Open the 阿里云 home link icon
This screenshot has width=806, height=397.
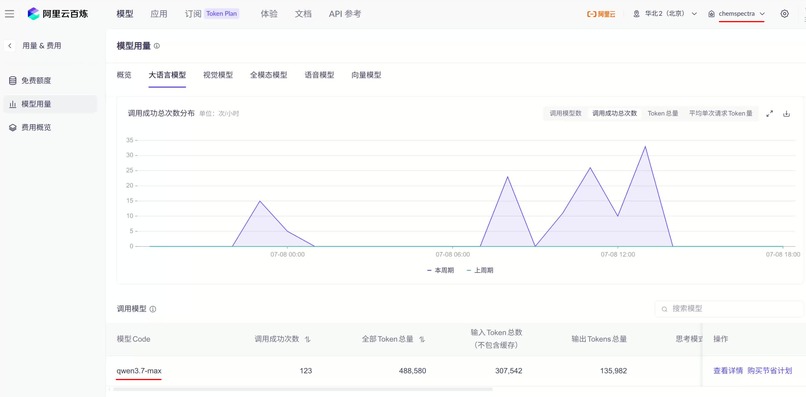[601, 14]
